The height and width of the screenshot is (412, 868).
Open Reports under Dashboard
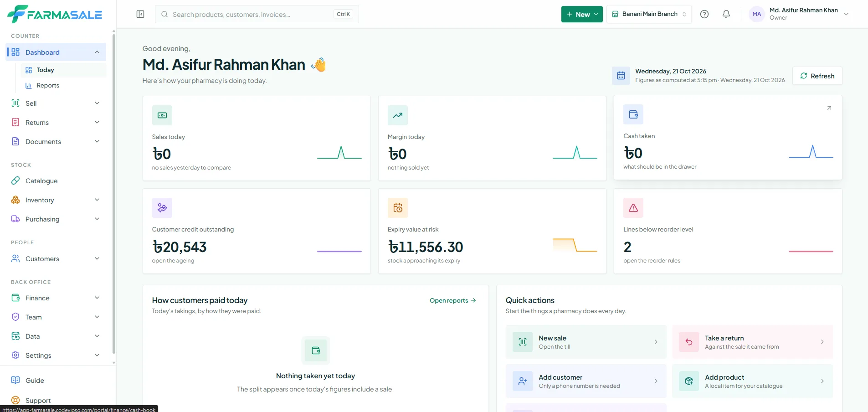[63, 85]
